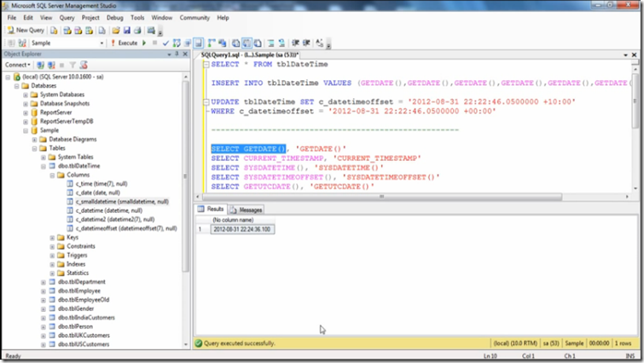Open the File menu
Viewport: 644px width, 363px height.
12,18
